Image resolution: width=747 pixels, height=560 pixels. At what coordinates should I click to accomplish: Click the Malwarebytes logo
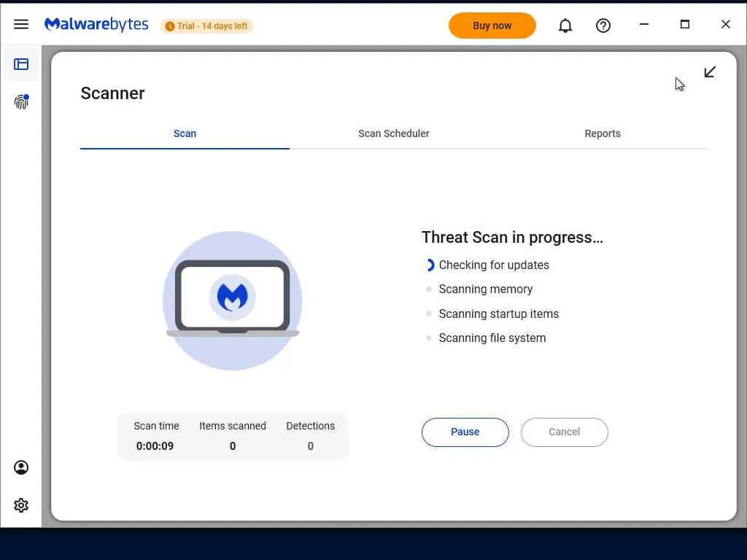click(96, 25)
